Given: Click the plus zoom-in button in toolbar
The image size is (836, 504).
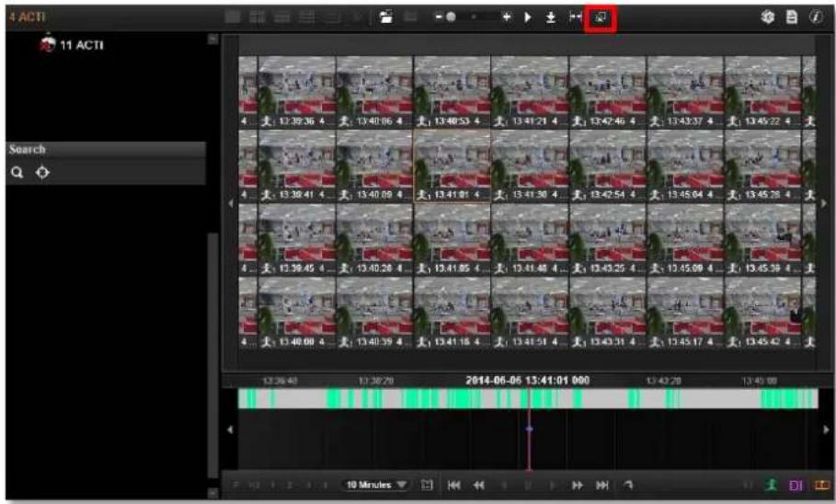Looking at the screenshot, I should tap(507, 17).
